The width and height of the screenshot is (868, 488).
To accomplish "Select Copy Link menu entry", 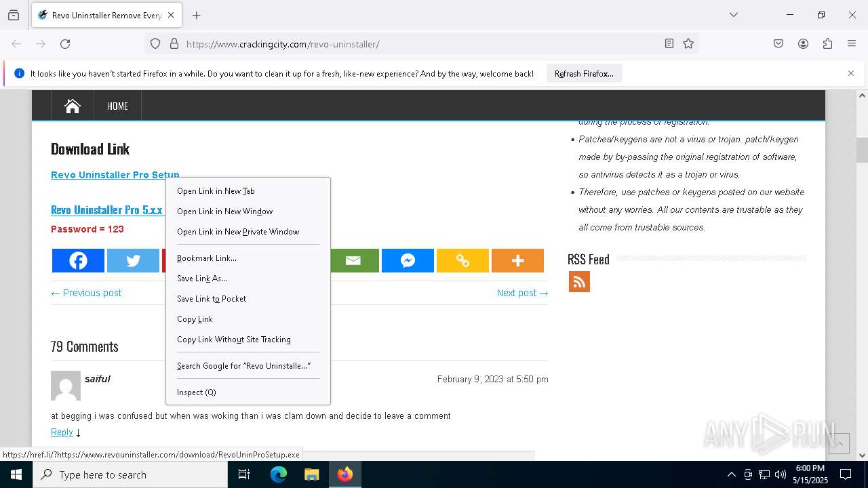I will coord(248,319).
